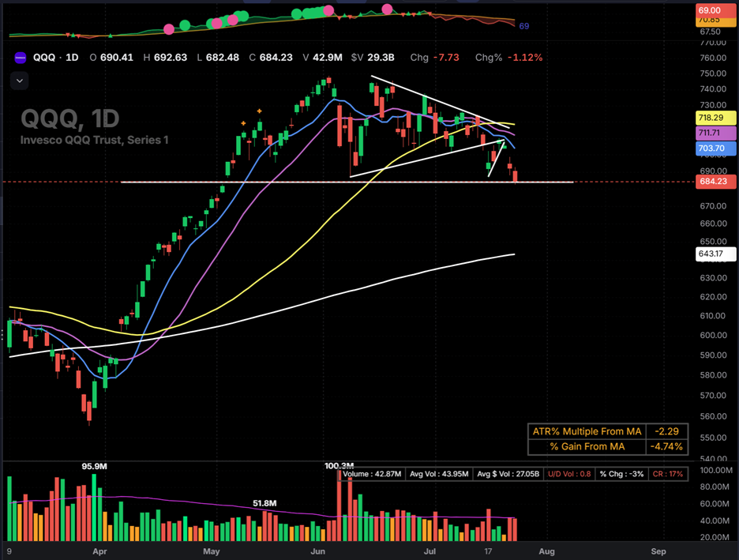Click the Volume : 42.87M cell
739x560 pixels.
click(372, 474)
